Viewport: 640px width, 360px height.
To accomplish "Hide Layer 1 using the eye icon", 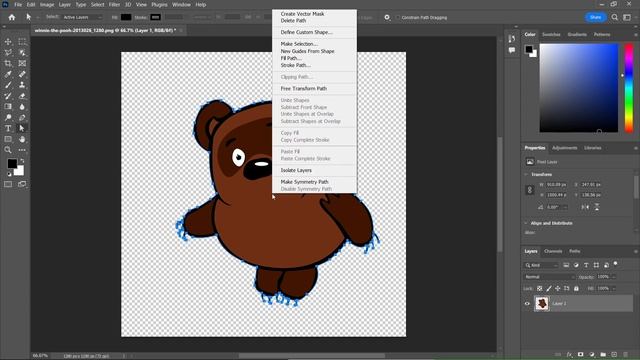I will 527,304.
